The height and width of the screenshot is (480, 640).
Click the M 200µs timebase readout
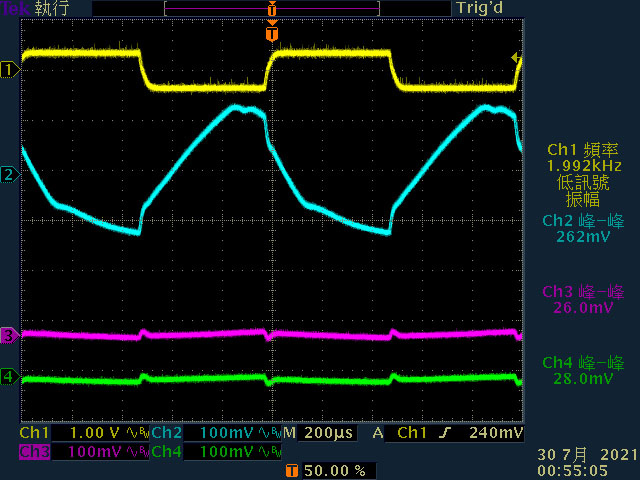318,433
